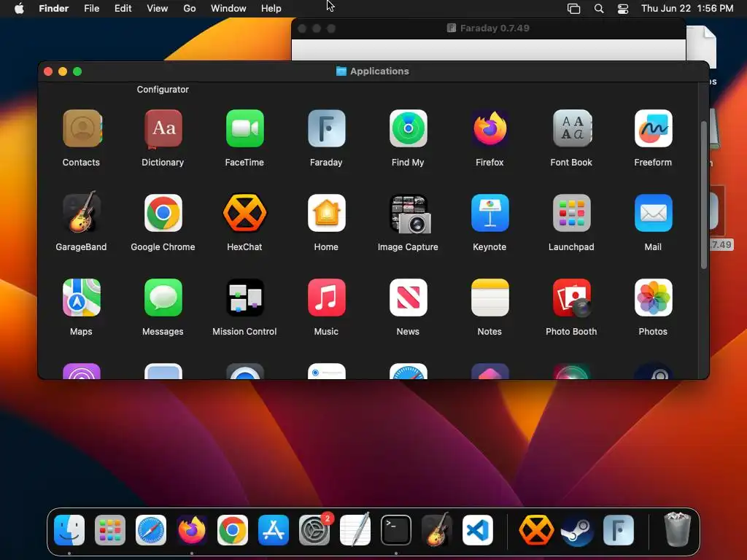Select the Mission Control app icon
The width and height of the screenshot is (747, 560).
coord(244,297)
